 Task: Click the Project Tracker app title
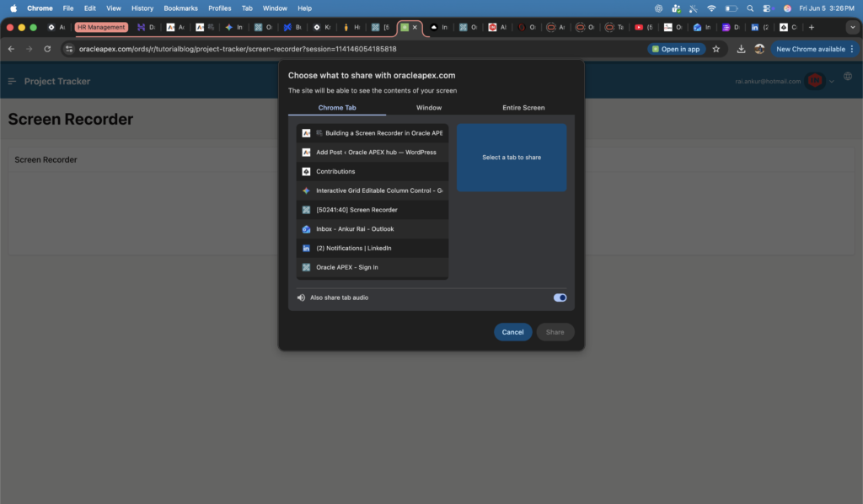tap(57, 82)
